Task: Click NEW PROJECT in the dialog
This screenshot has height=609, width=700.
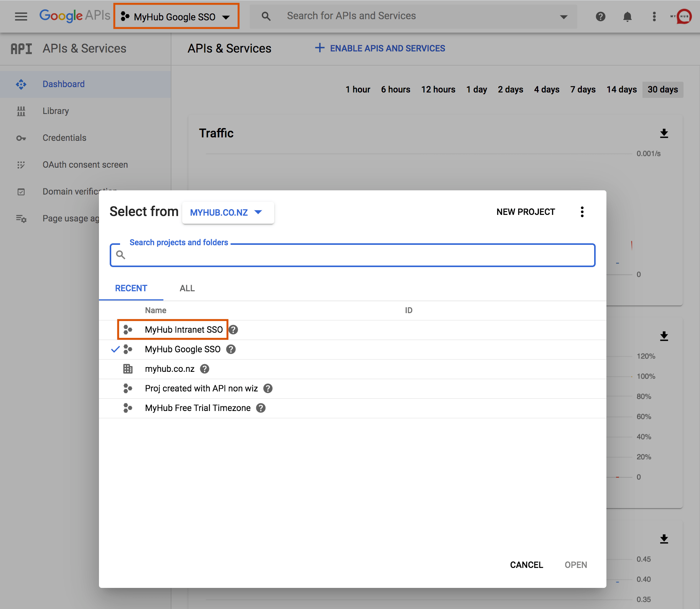Action: tap(525, 212)
